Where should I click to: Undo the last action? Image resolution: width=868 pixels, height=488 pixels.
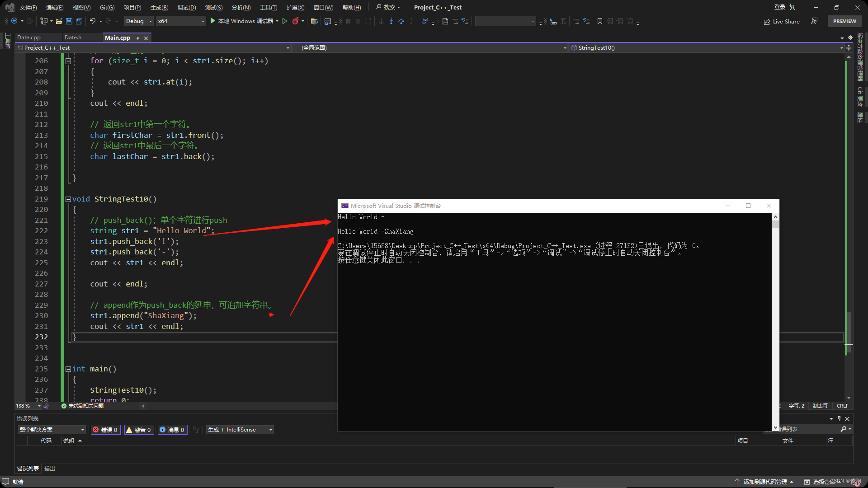click(92, 21)
